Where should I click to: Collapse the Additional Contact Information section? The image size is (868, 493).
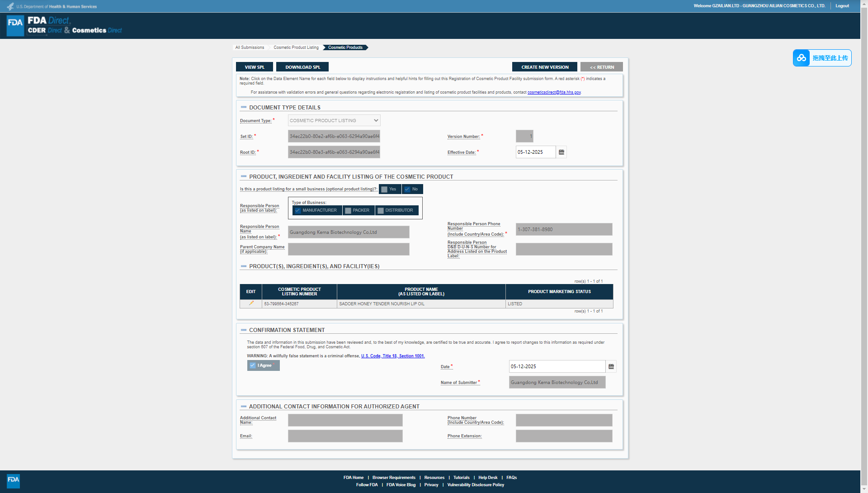tap(244, 406)
